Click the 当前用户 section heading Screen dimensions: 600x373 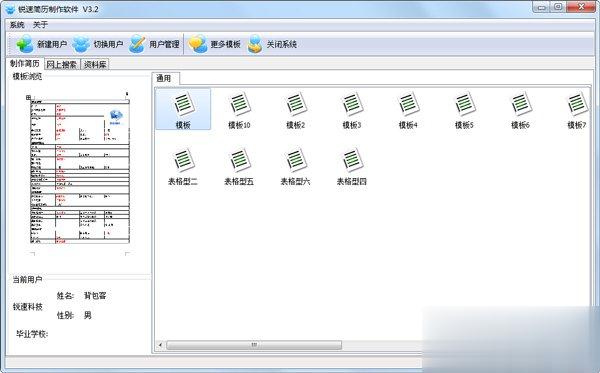tap(27, 280)
